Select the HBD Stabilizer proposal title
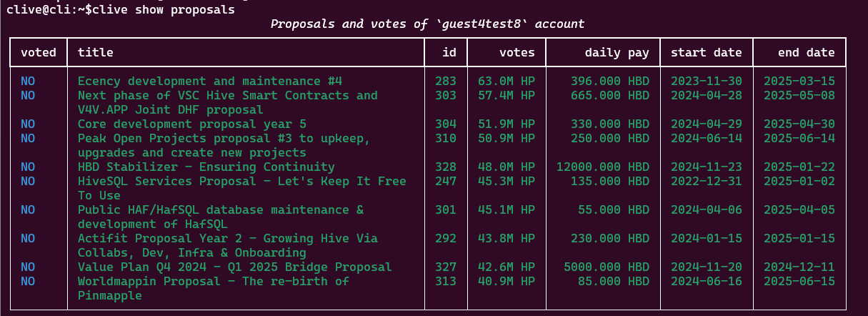This screenshot has height=316, width=868. click(x=206, y=167)
